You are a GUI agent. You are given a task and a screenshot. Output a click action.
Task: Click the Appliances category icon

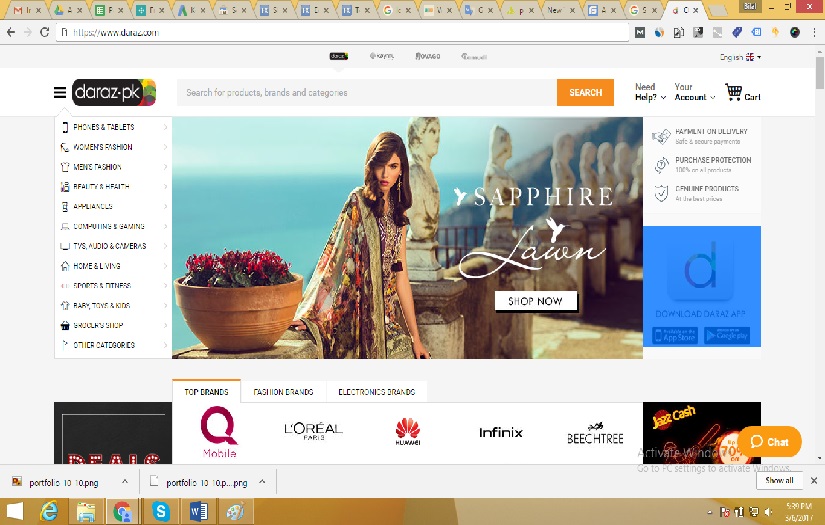65,207
